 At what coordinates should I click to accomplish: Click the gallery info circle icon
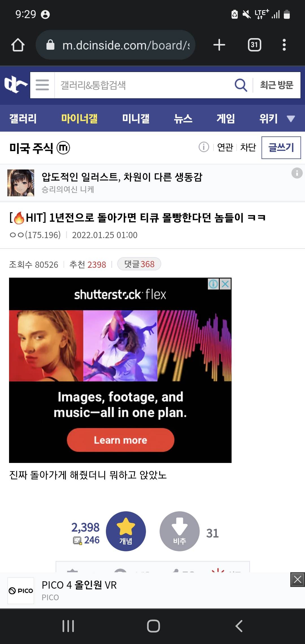tap(204, 147)
